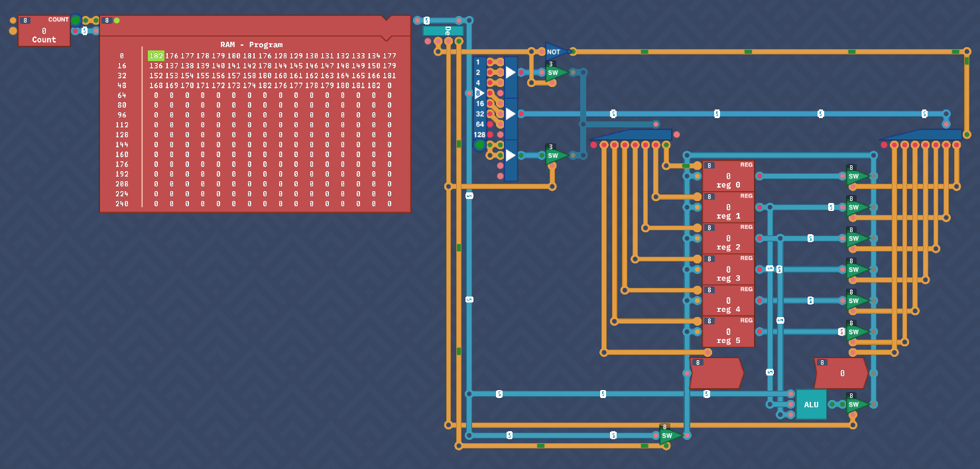
Task: Select the reg 4 register
Action: coord(728,301)
